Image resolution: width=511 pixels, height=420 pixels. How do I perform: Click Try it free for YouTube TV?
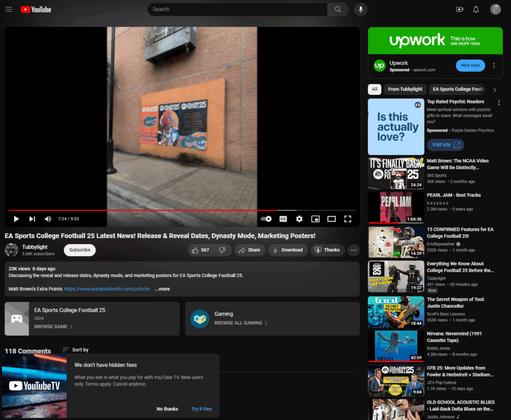click(x=201, y=409)
